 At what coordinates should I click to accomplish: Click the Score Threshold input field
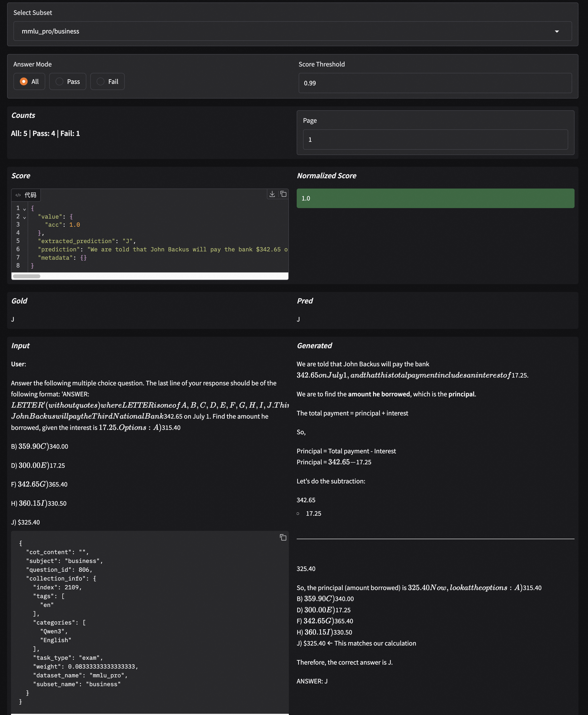click(x=435, y=83)
